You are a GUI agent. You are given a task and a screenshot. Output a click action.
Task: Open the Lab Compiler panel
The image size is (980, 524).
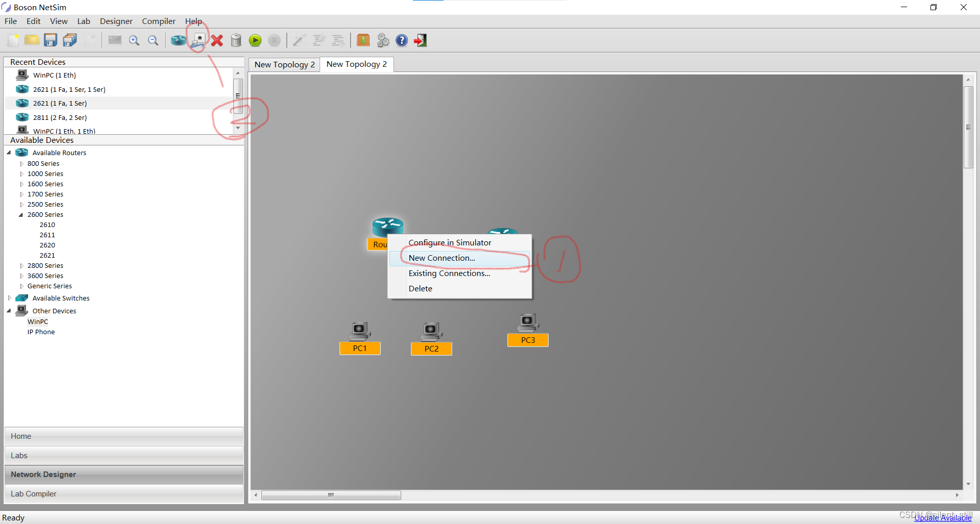click(124, 494)
